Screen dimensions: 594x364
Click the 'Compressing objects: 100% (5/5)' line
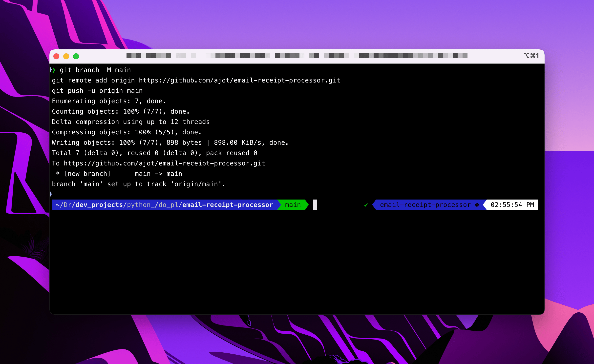[127, 132]
